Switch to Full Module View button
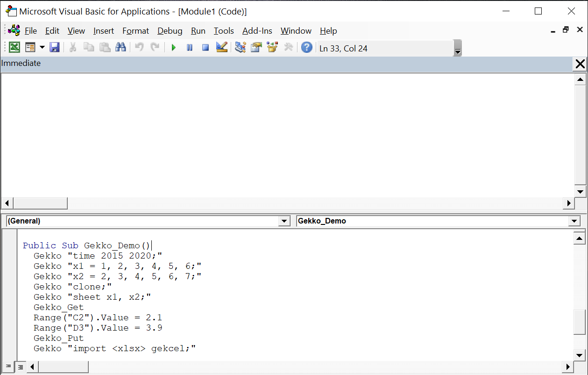 (21, 367)
